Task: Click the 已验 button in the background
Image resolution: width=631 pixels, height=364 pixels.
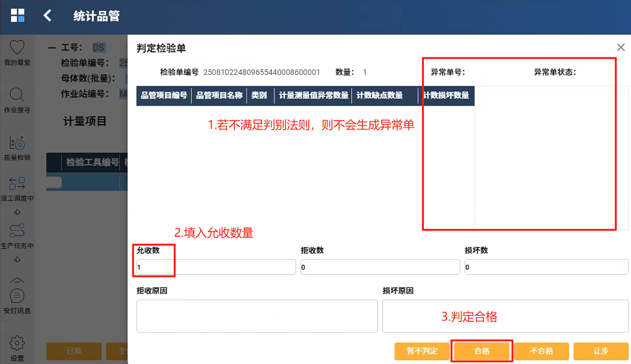Action: [x=74, y=351]
